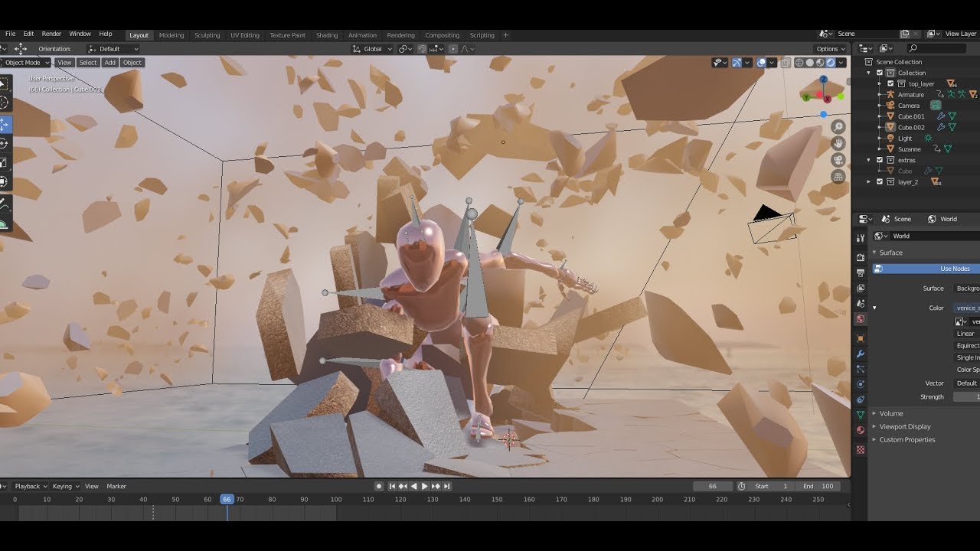
Task: Open the File menu
Action: pyautogui.click(x=11, y=34)
